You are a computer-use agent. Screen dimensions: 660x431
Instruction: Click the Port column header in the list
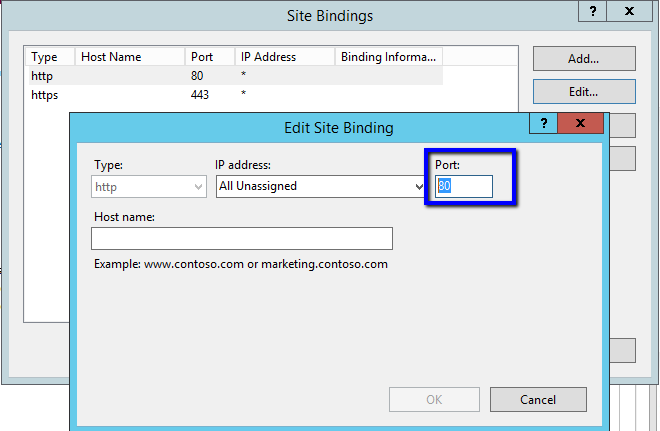point(210,57)
